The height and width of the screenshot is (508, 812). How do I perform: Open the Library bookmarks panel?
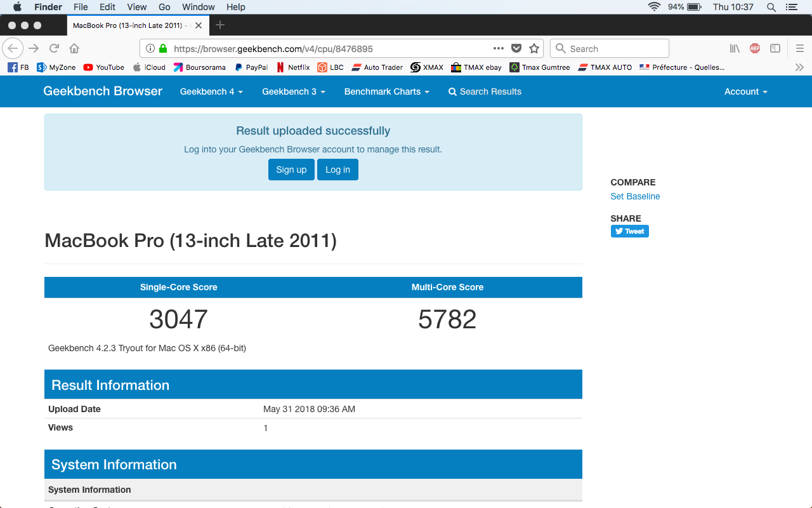(x=735, y=48)
